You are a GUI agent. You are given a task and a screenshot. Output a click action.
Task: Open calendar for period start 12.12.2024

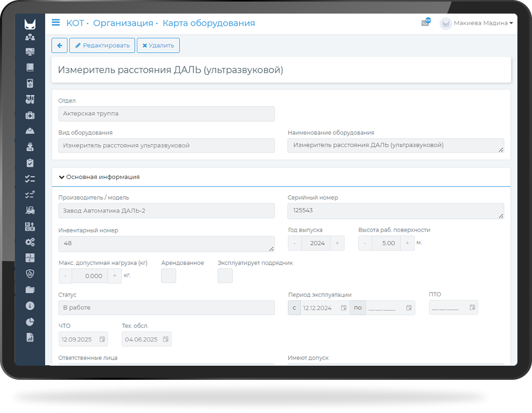pyautogui.click(x=343, y=308)
